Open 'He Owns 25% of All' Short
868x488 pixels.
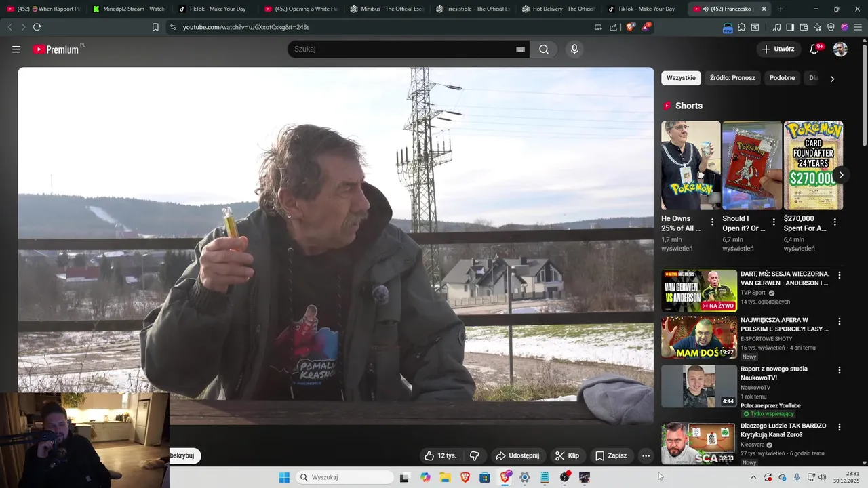point(691,165)
